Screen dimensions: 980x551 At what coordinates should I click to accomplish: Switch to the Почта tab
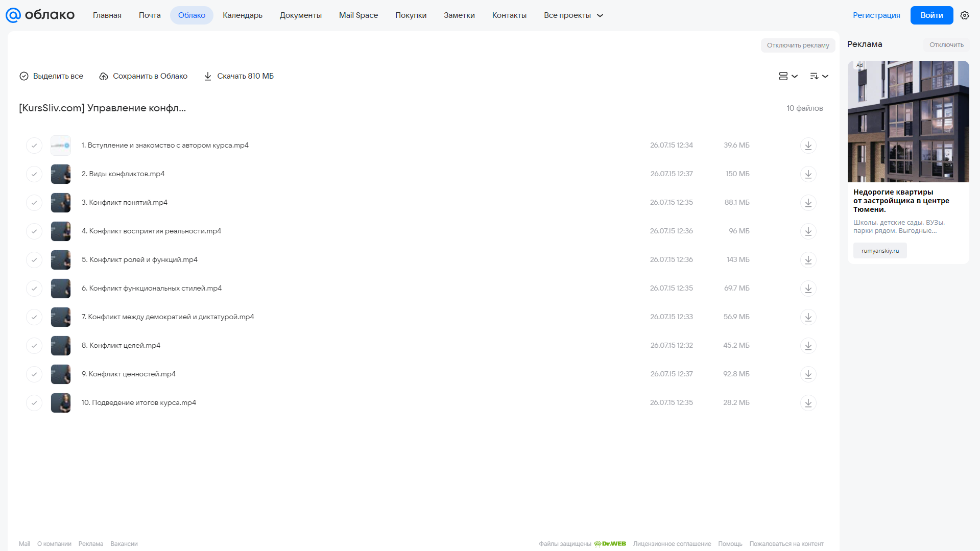click(150, 15)
